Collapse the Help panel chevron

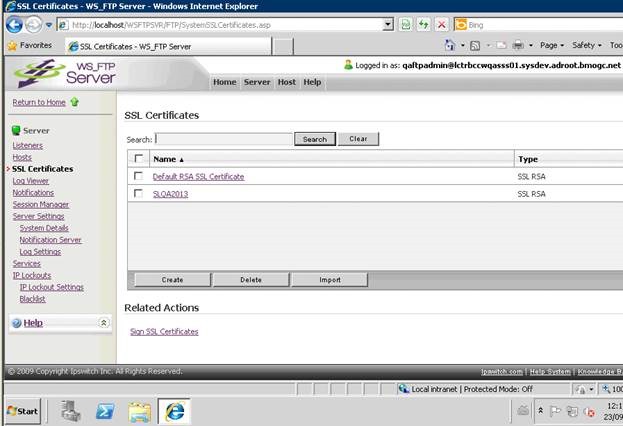coord(103,323)
